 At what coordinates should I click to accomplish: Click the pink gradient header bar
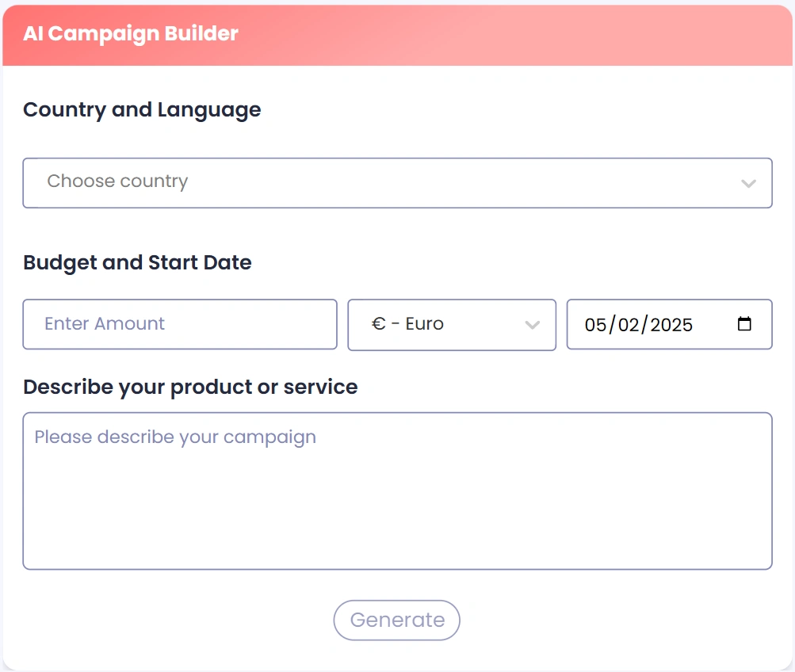(x=398, y=36)
